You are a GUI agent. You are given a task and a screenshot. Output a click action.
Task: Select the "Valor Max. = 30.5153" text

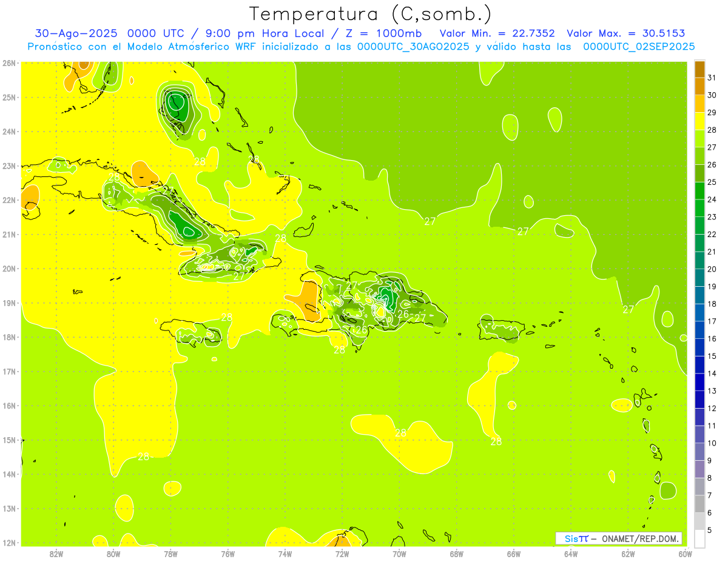(x=625, y=33)
